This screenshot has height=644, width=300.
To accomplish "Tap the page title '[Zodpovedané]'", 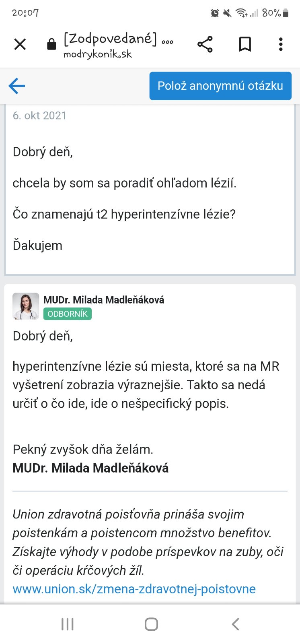I will coord(110,39).
